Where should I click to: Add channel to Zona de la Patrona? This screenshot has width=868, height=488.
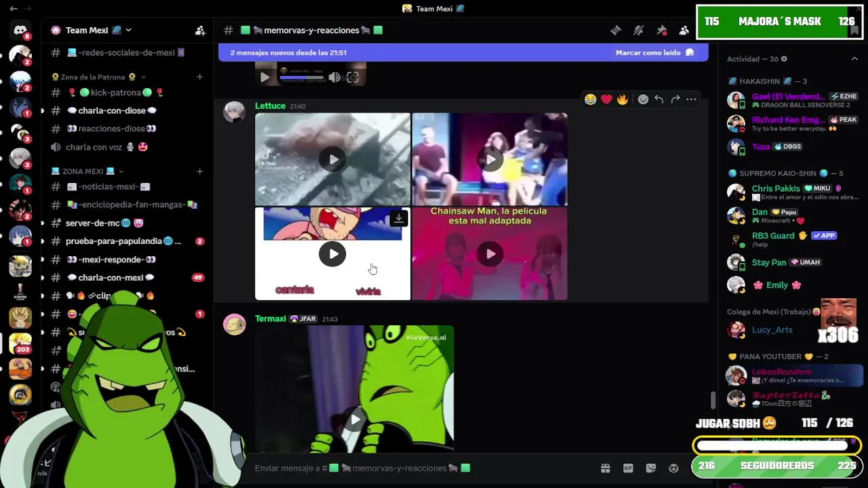point(199,77)
